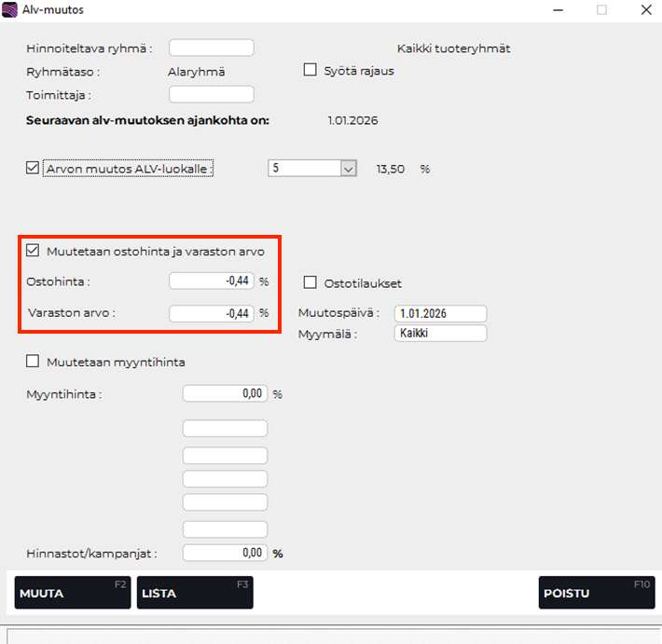
Task: Check the Muutetaan myyntihinta option
Action: click(x=34, y=362)
